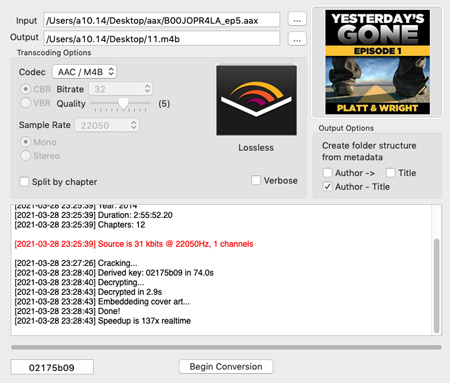Screen dimensions: 450x383
Task: Click the Input file path field
Action: point(161,20)
